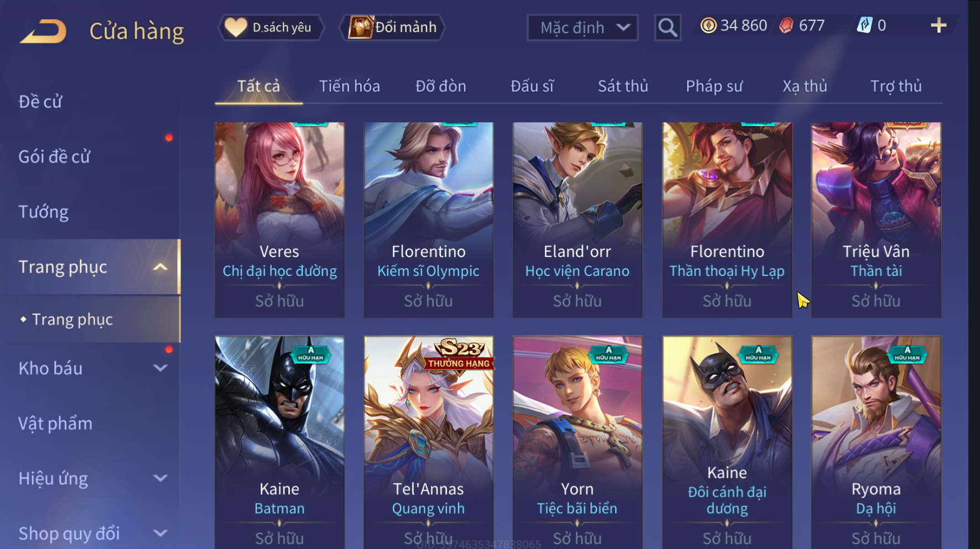
Task: Switch to the Sát thủ tab
Action: (x=623, y=86)
